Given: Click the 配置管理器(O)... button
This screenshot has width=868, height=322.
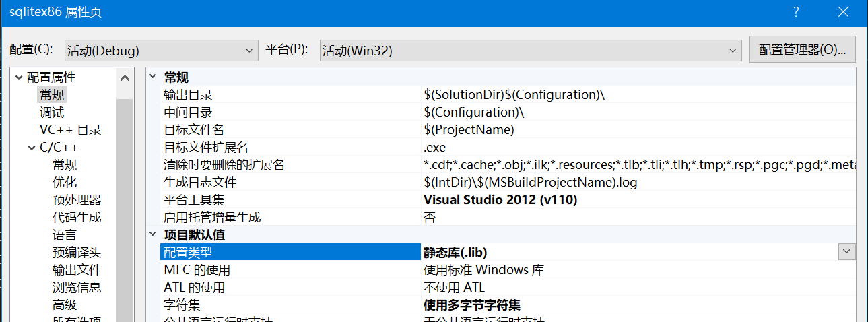Looking at the screenshot, I should pyautogui.click(x=802, y=50).
